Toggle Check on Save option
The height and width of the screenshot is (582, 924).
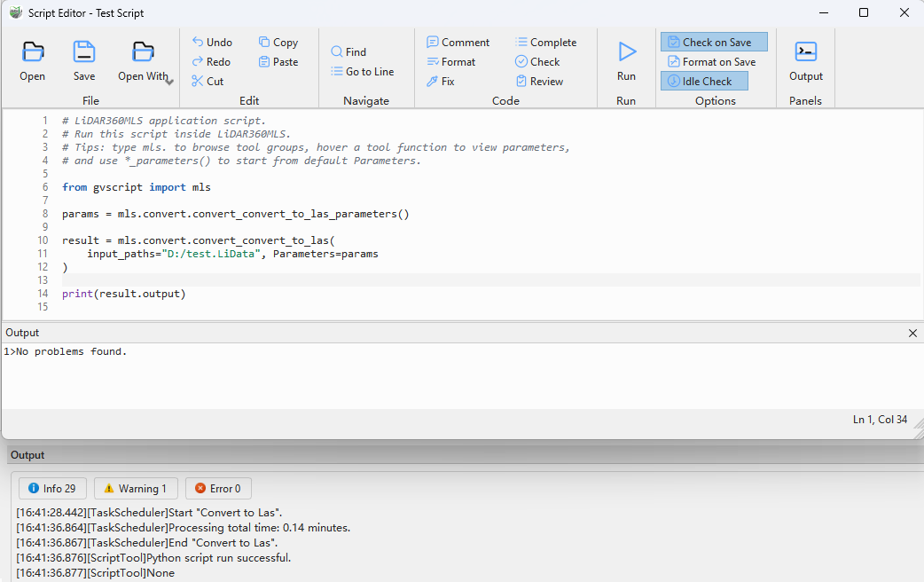coord(714,42)
